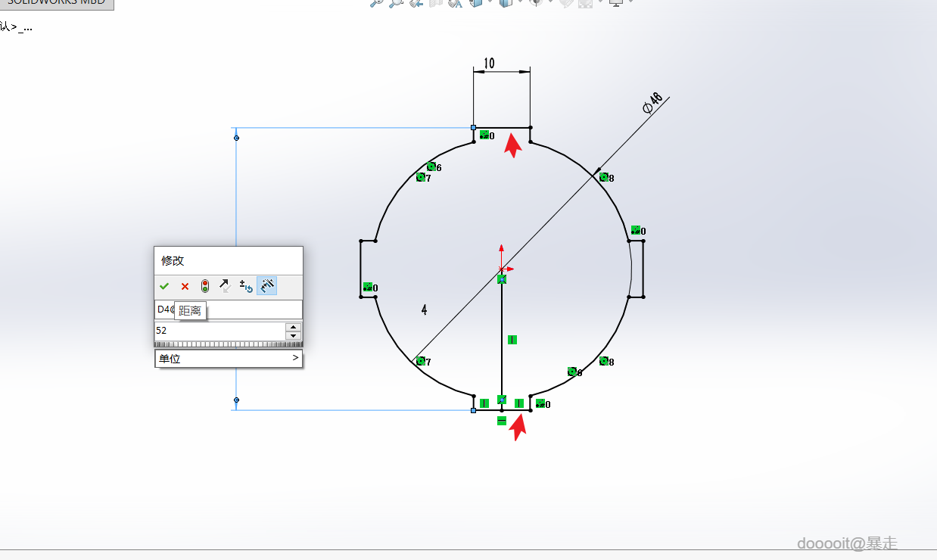Pick the vertical construction line below the origin
937x560 pixels.
point(502,341)
